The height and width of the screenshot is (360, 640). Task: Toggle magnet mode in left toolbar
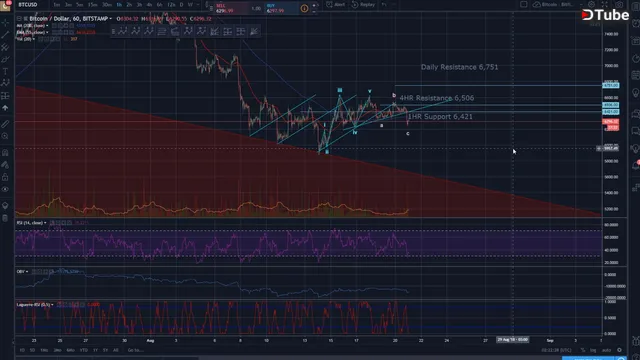pyautogui.click(x=5, y=153)
